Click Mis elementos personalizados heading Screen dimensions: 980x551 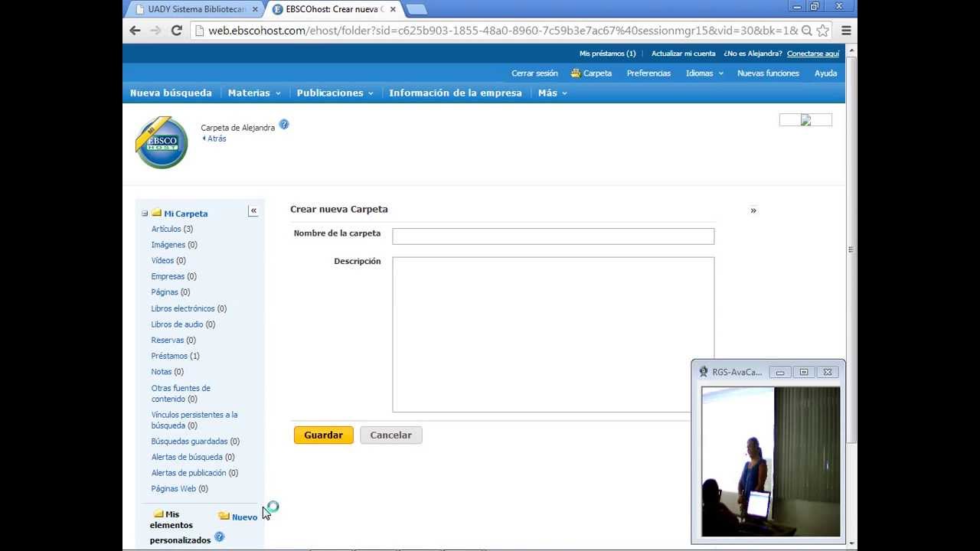tap(180, 527)
